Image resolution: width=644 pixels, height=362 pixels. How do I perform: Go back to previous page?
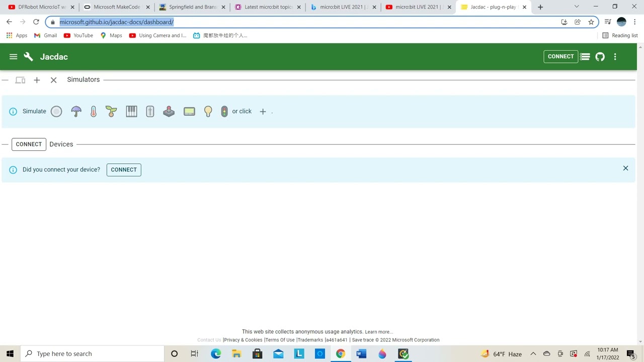(9, 22)
